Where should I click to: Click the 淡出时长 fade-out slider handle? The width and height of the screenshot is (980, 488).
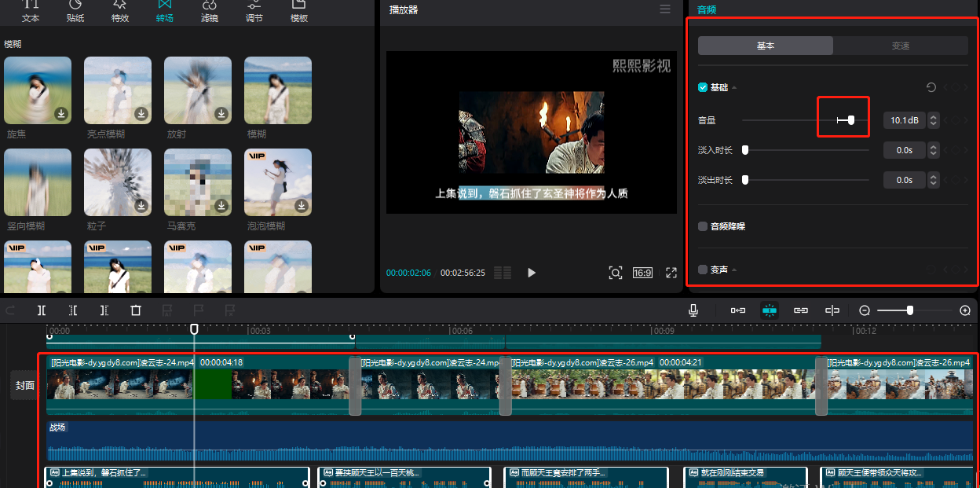tap(745, 180)
